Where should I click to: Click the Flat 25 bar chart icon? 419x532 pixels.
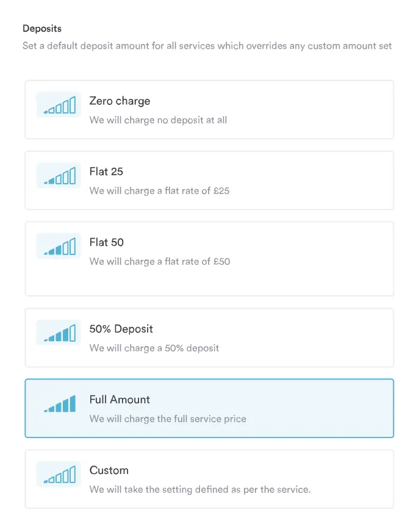pos(58,175)
